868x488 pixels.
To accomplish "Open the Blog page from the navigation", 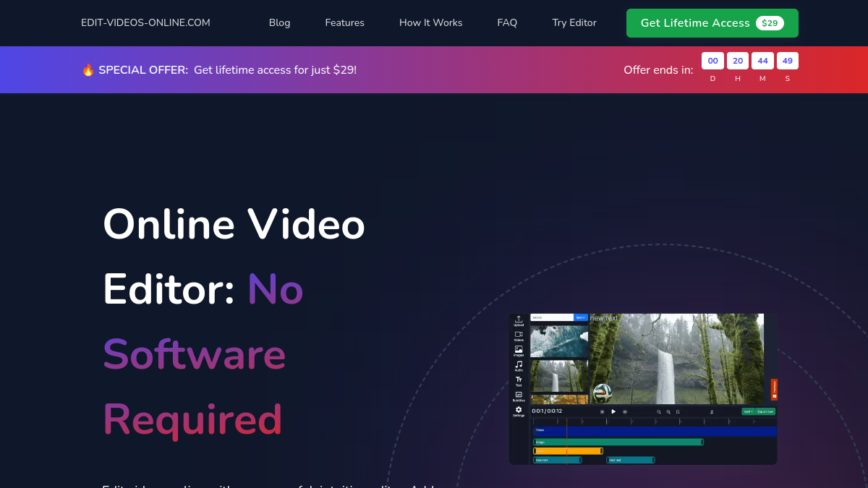I will coord(279,23).
